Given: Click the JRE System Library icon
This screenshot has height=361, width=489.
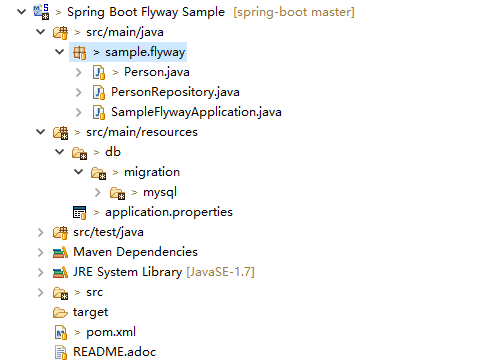Looking at the screenshot, I should [x=60, y=272].
